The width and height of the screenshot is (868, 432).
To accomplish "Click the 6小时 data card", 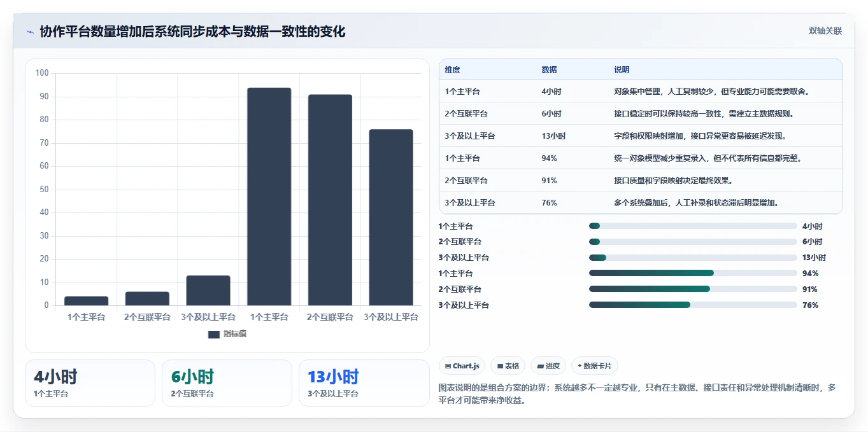I will click(x=227, y=383).
